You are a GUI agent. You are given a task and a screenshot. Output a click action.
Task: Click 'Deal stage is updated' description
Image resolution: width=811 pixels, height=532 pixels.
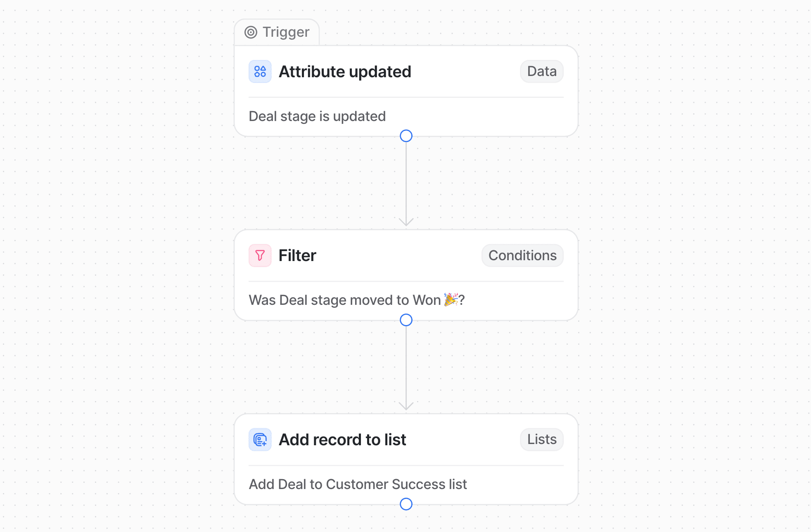point(317,116)
